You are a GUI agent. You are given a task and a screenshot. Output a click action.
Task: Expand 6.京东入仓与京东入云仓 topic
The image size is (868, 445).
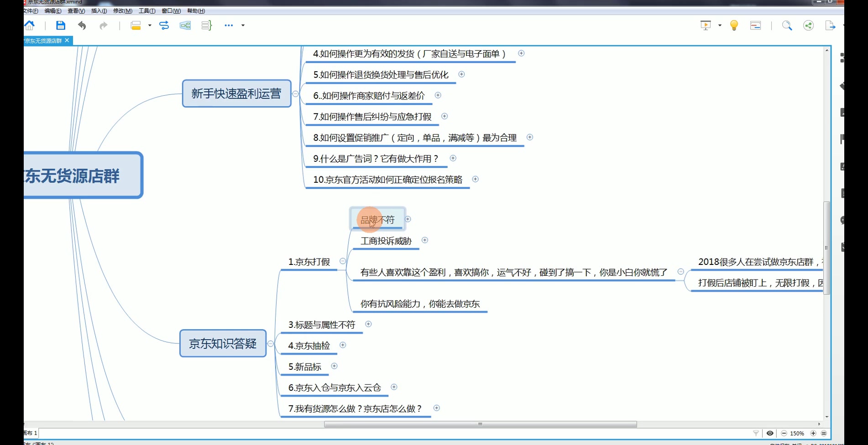[394, 387]
